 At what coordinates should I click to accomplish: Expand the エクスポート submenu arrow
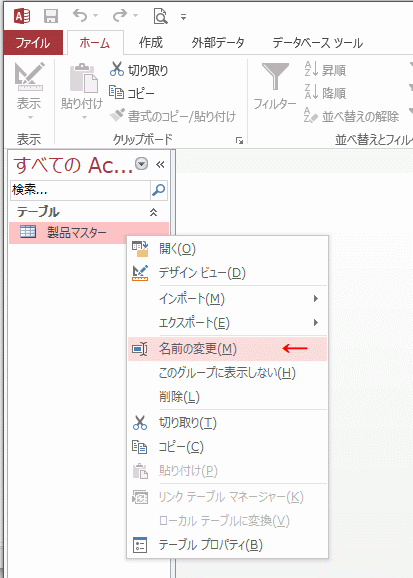coord(316,323)
